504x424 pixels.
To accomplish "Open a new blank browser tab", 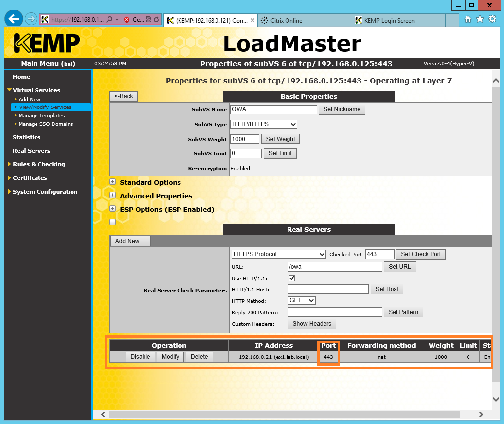I will (452, 20).
